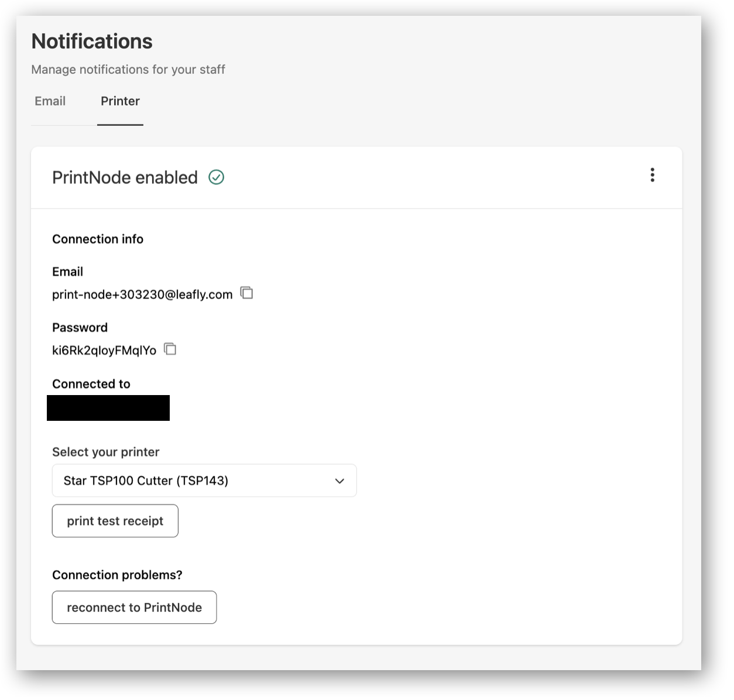The image size is (734, 700).
Task: Click the redacted Connected to value
Action: (108, 408)
